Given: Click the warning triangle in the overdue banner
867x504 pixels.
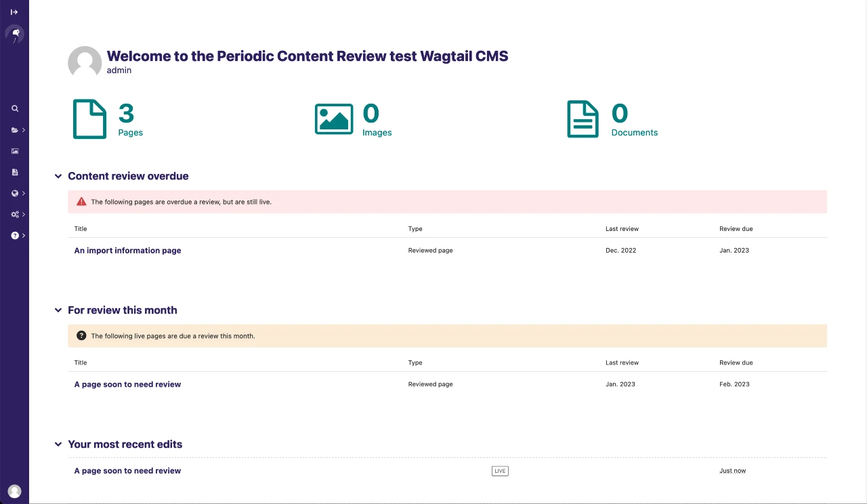Looking at the screenshot, I should point(81,201).
